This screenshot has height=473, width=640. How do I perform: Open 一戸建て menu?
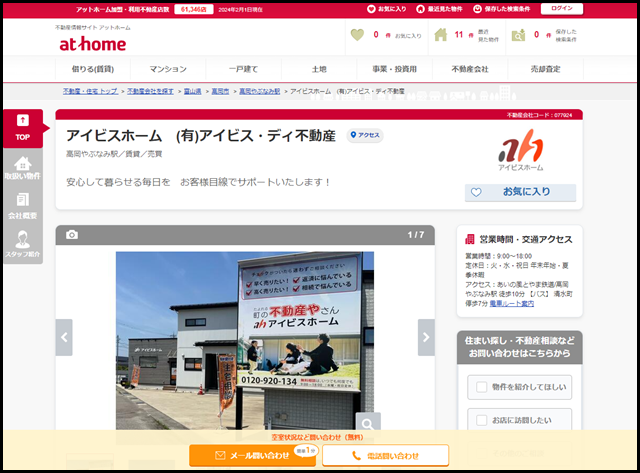click(243, 69)
